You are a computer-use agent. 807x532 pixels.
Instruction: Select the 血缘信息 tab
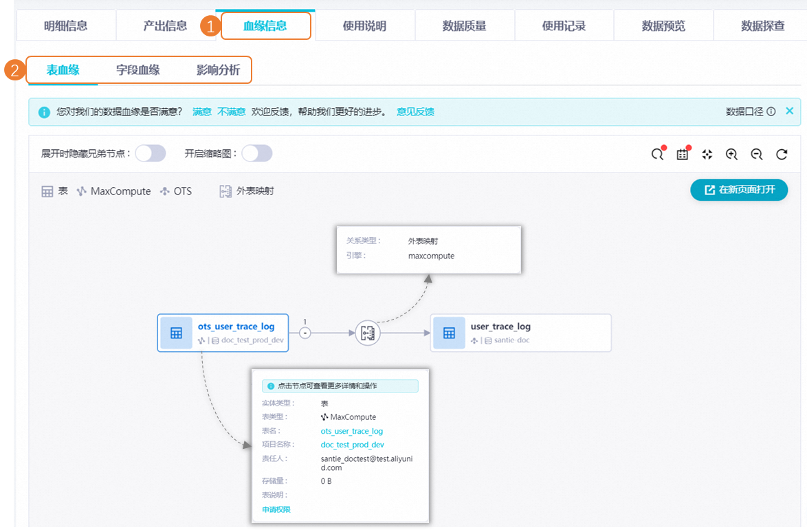point(265,25)
